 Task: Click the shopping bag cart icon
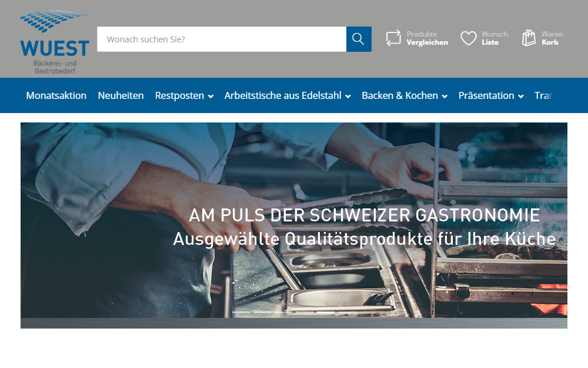tap(529, 38)
